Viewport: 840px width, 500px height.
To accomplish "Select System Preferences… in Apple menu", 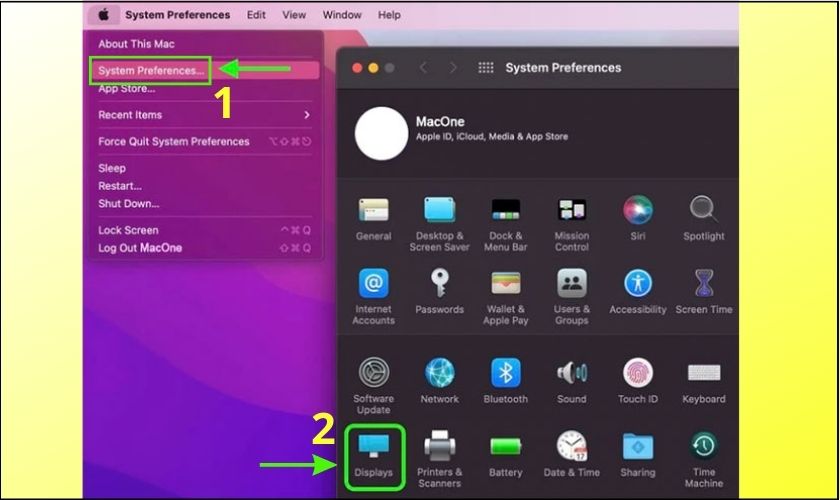I will point(151,70).
